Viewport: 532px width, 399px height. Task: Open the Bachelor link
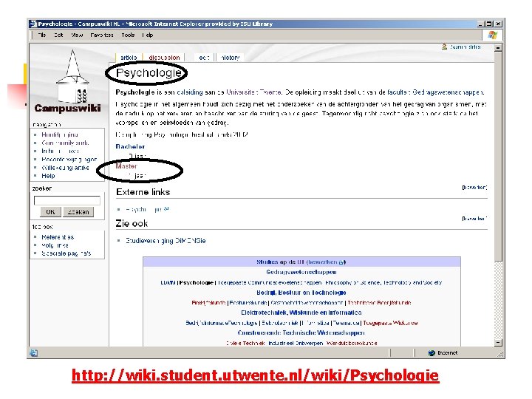[x=130, y=146]
